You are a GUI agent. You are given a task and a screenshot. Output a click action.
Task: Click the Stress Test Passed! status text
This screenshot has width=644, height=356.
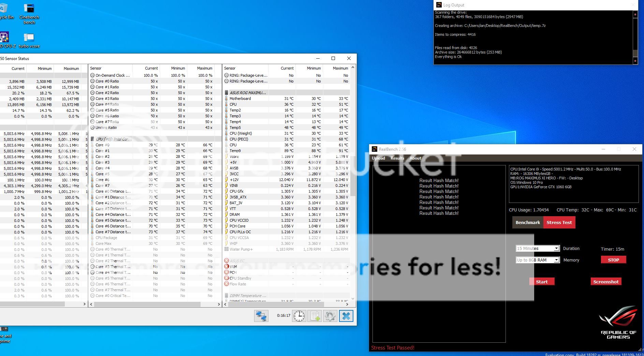click(393, 348)
